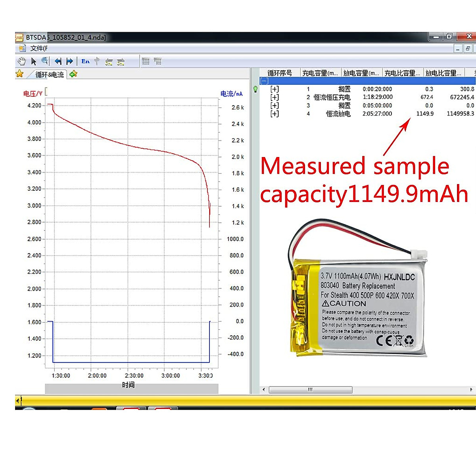Select the 循环&电流 chart tab
This screenshot has height=476, width=476.
pyautogui.click(x=49, y=75)
